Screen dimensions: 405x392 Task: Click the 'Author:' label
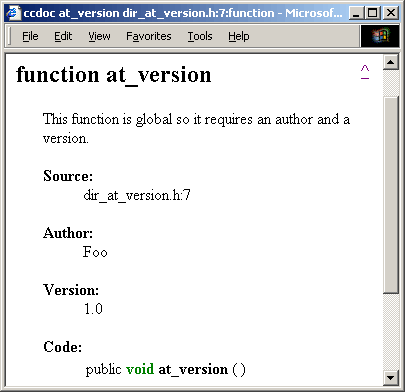click(68, 233)
